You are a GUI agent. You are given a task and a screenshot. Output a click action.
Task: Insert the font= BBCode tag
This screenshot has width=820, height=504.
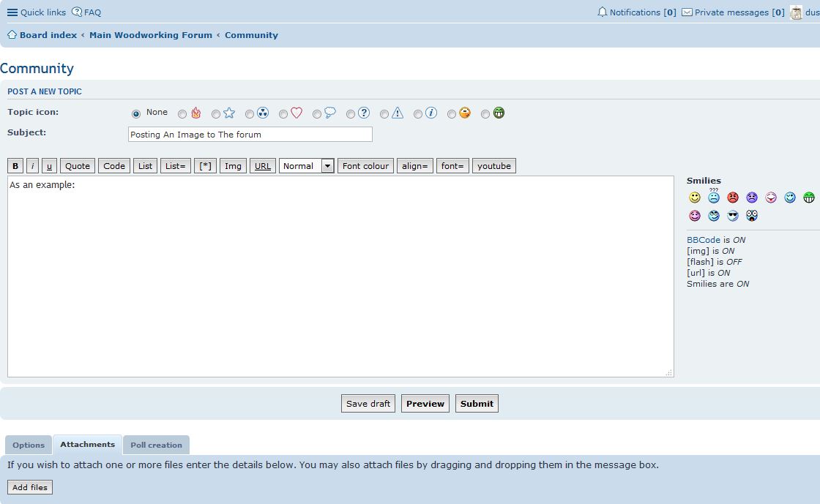point(452,166)
